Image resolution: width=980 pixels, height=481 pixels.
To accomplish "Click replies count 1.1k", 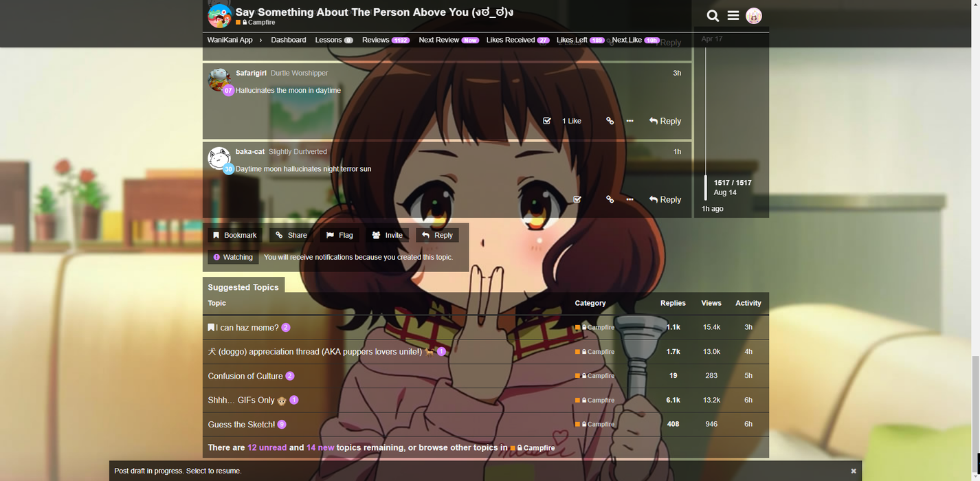I will point(673,328).
